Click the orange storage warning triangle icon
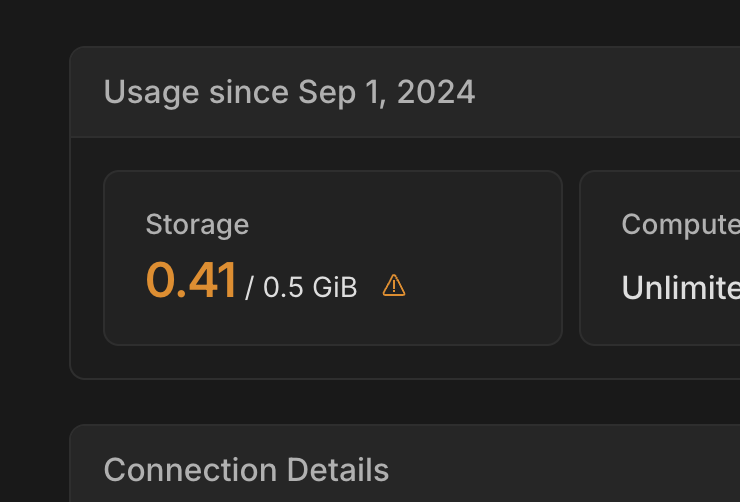The width and height of the screenshot is (740, 502). pos(394,286)
